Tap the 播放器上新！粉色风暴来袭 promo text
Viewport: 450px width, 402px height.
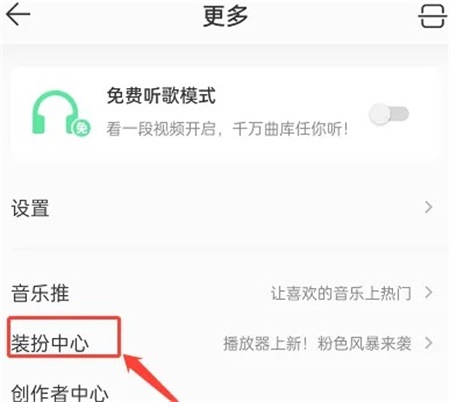coord(317,343)
